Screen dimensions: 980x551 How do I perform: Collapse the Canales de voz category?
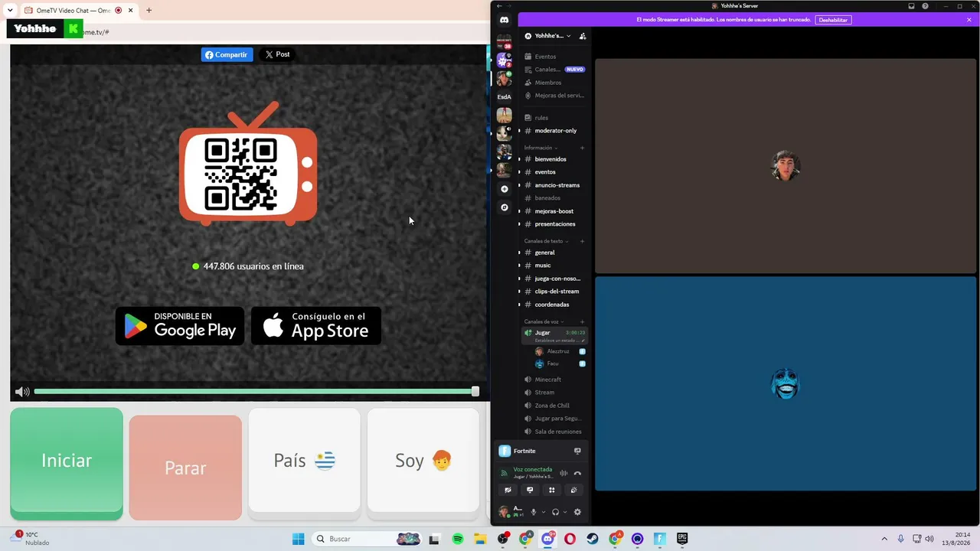click(544, 321)
